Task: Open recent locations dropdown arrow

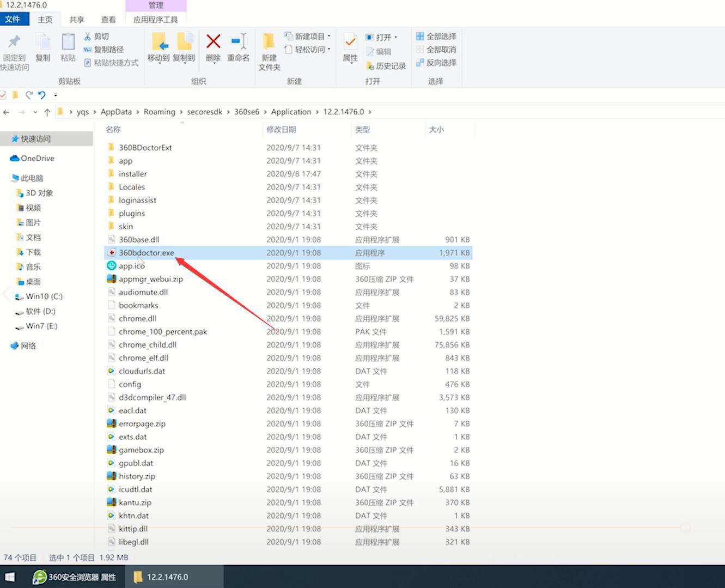Action: point(35,112)
